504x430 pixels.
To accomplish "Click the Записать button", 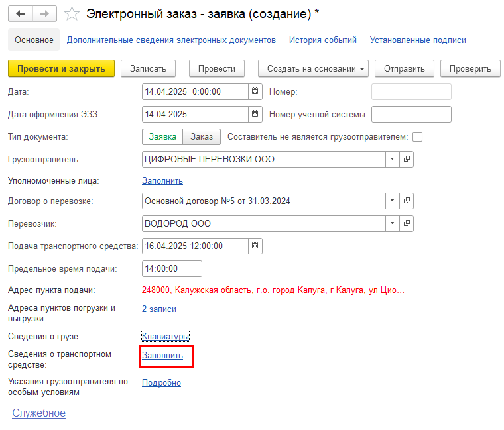I will point(148,68).
